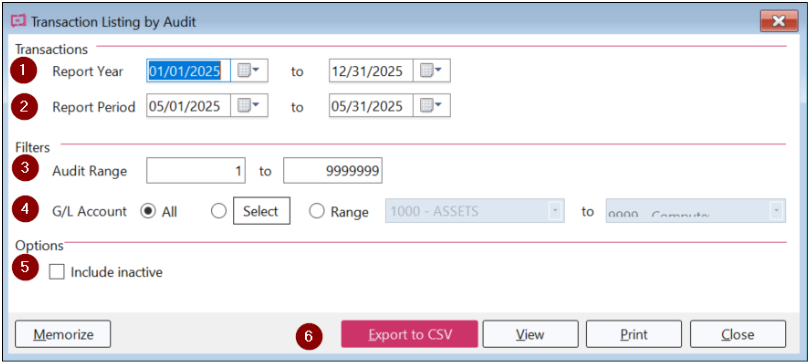Open calendar picker for Report Period start date
Image resolution: width=810 pixels, height=363 pixels.
click(248, 105)
